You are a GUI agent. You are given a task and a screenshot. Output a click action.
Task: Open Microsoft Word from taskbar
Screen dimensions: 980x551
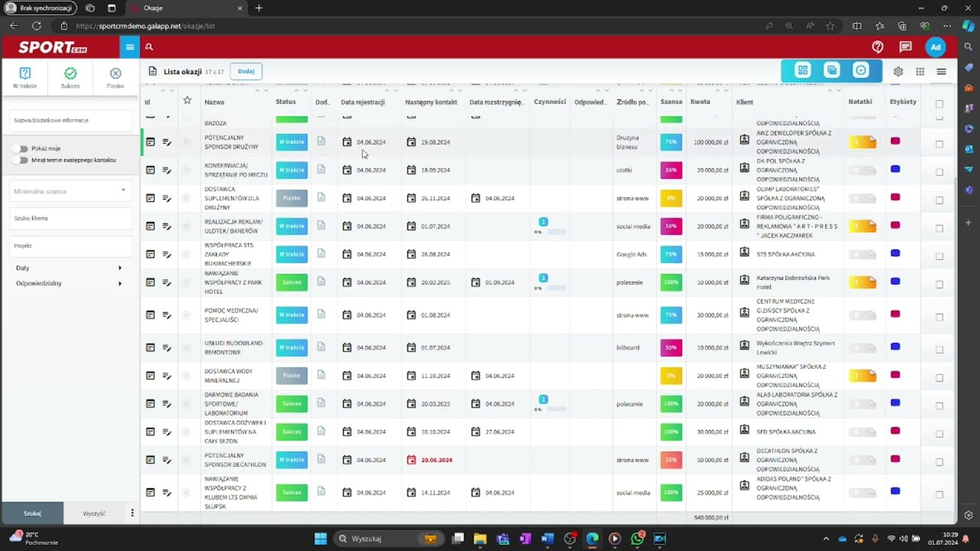[x=547, y=539]
